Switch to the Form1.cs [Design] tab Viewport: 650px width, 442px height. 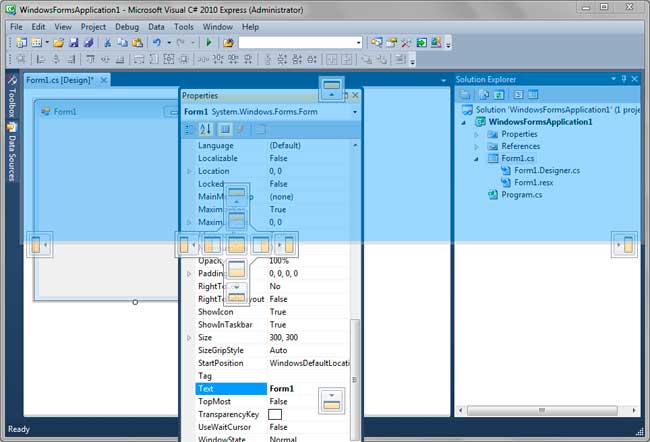[60, 80]
